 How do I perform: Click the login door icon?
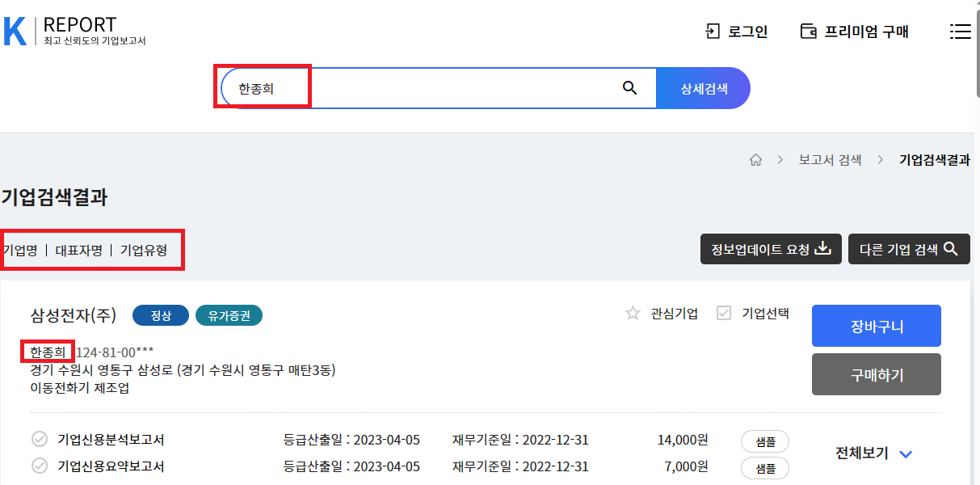[712, 32]
